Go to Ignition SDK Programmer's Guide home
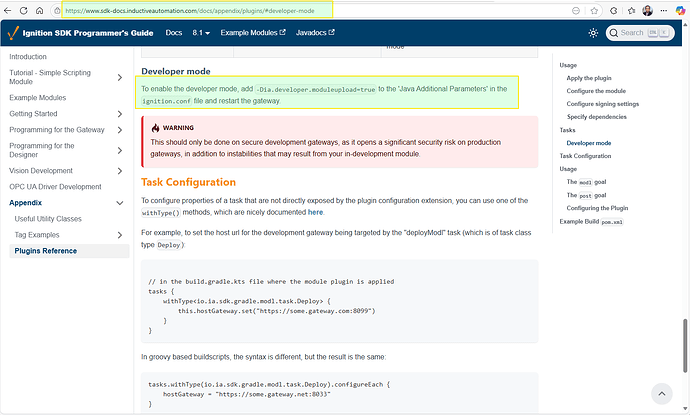The width and height of the screenshot is (690, 415). pyautogui.click(x=88, y=33)
